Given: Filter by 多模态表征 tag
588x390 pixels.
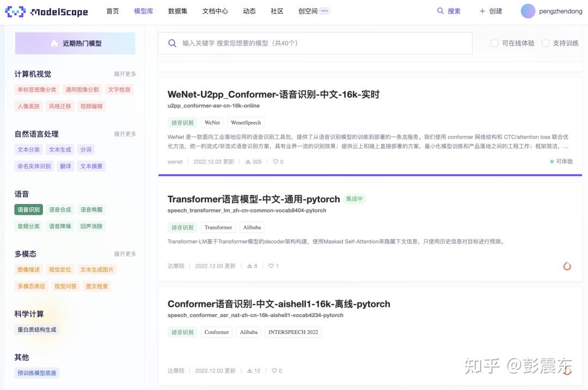Looking at the screenshot, I should click(x=32, y=286).
